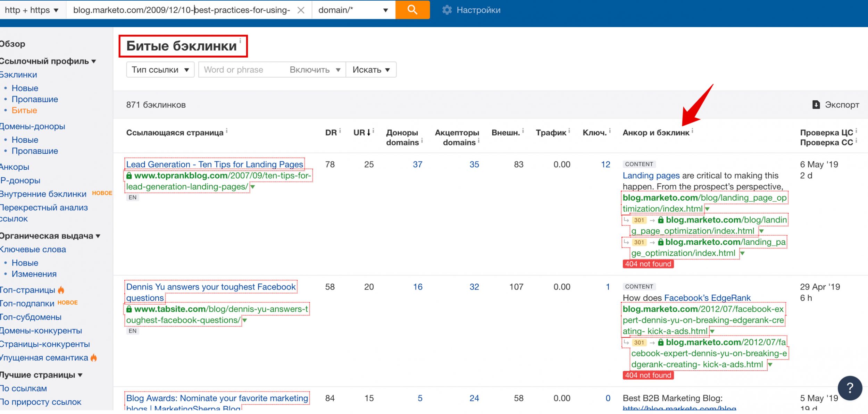Select Новые under Бэклинки
This screenshot has width=868, height=414.
(25, 88)
